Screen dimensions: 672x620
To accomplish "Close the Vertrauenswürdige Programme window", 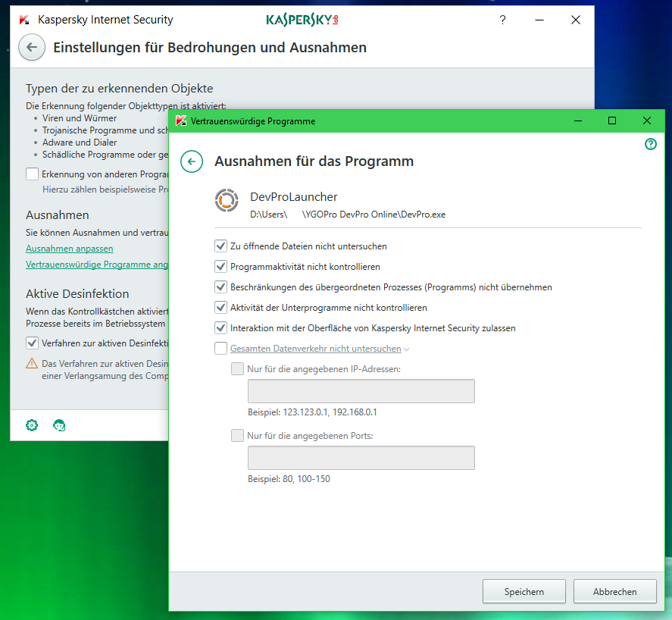I will tap(647, 121).
